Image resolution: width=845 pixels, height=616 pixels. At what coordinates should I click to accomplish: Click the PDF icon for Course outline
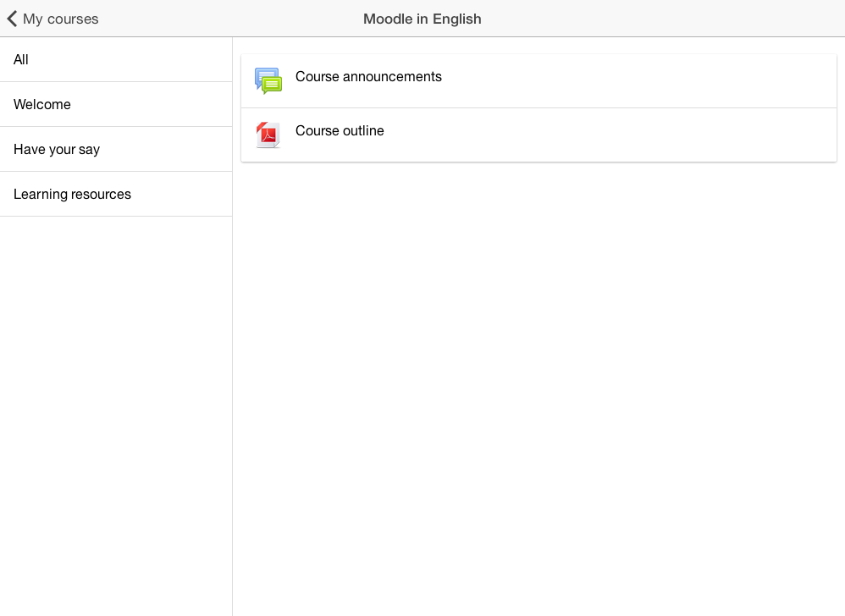268,135
